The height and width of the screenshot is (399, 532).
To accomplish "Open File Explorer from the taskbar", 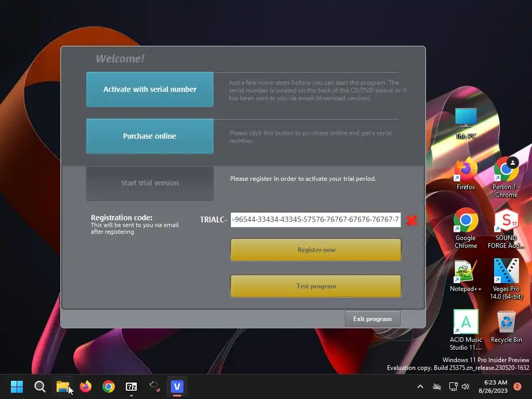I will pyautogui.click(x=63, y=387).
